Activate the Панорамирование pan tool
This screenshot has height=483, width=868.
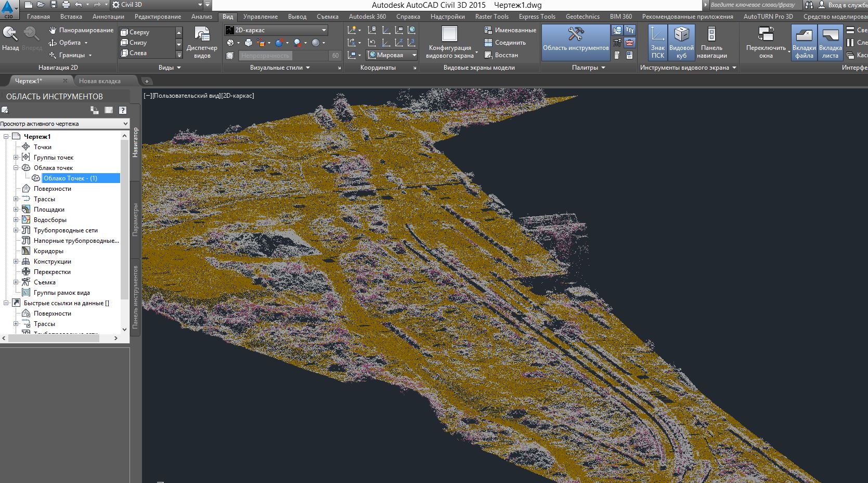[81, 30]
